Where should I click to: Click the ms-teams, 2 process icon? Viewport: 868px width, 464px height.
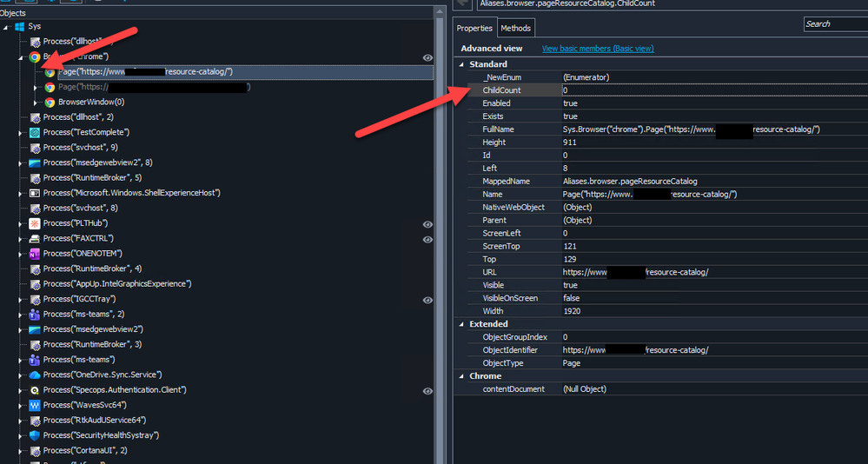point(35,315)
